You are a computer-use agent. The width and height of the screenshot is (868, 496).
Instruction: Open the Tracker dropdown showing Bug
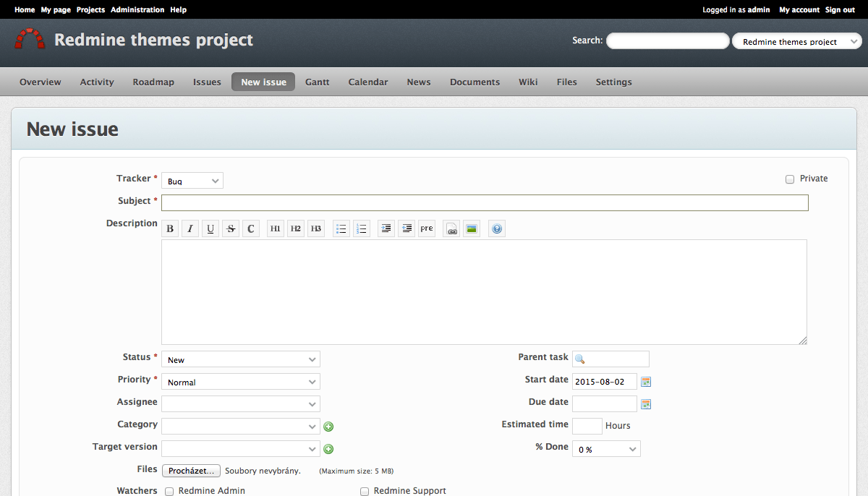(192, 180)
